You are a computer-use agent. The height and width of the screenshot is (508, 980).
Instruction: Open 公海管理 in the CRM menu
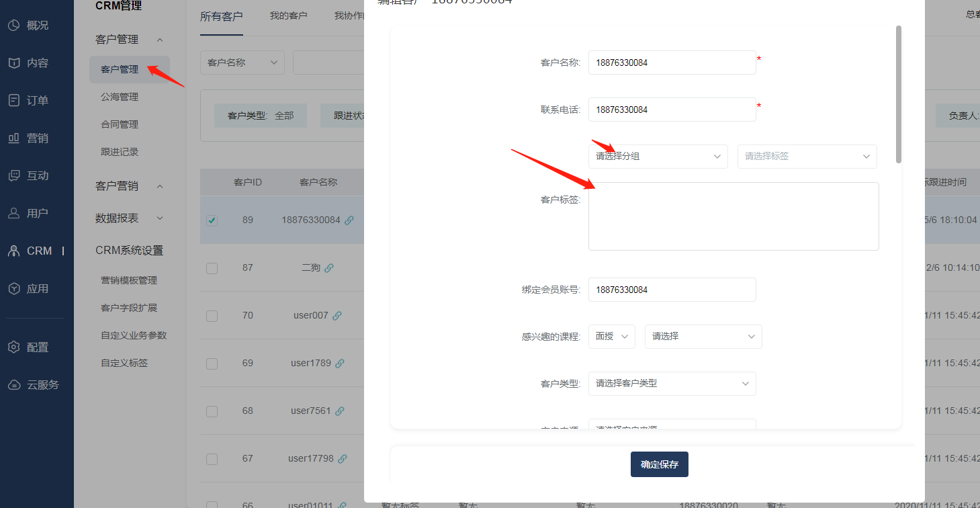point(120,97)
